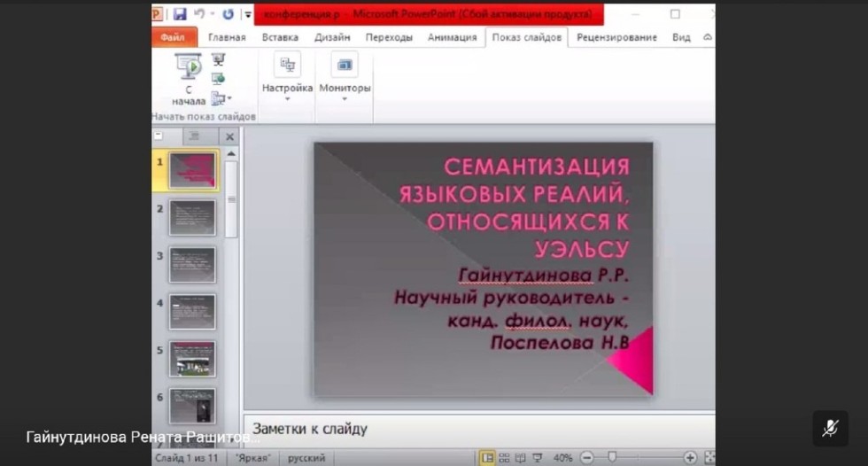
Task: Click the zoom slider handle
Action: point(612,457)
